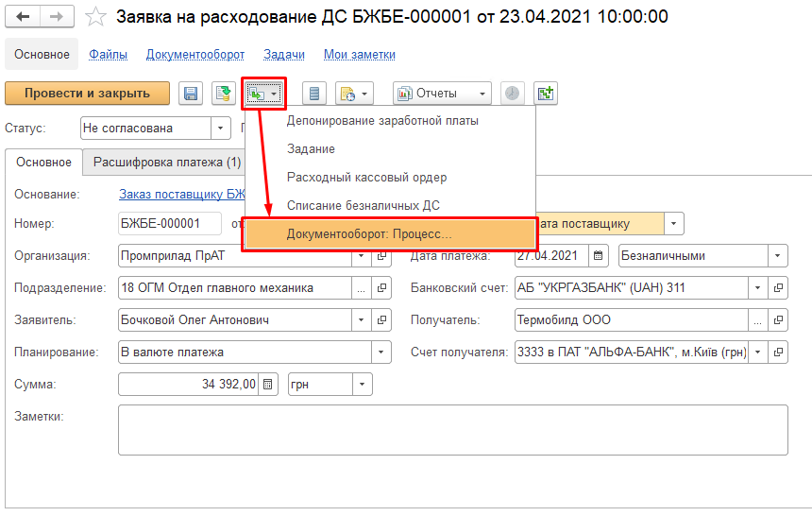Image resolution: width=812 pixels, height=516 pixels.
Task: Open the calendar picker for Дата платежа
Action: pos(599,256)
